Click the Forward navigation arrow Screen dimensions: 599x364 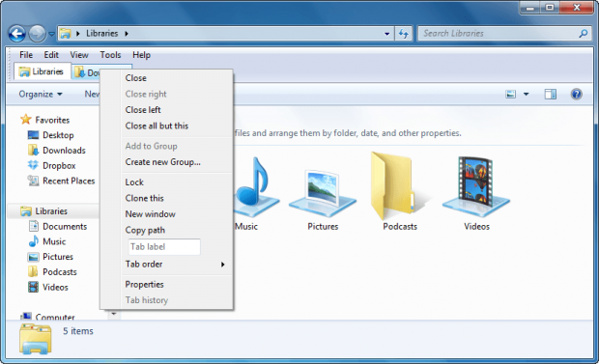coord(37,34)
